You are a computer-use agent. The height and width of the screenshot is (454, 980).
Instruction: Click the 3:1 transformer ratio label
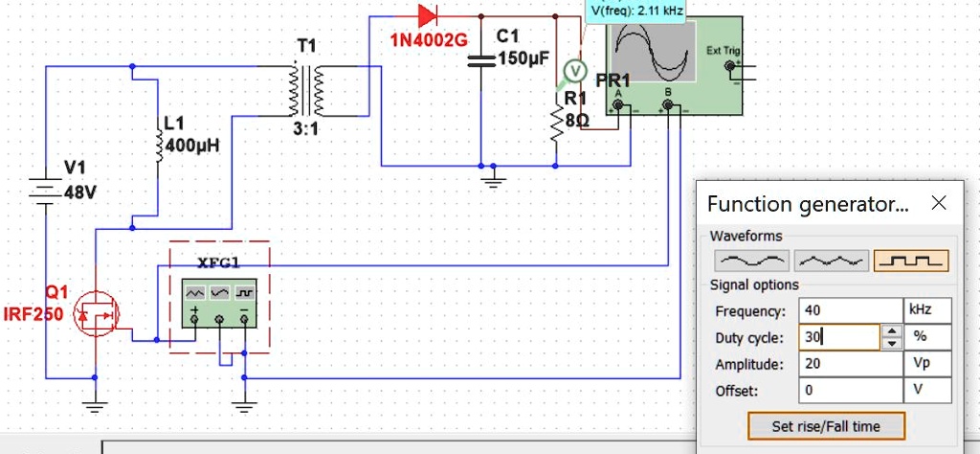pos(306,130)
